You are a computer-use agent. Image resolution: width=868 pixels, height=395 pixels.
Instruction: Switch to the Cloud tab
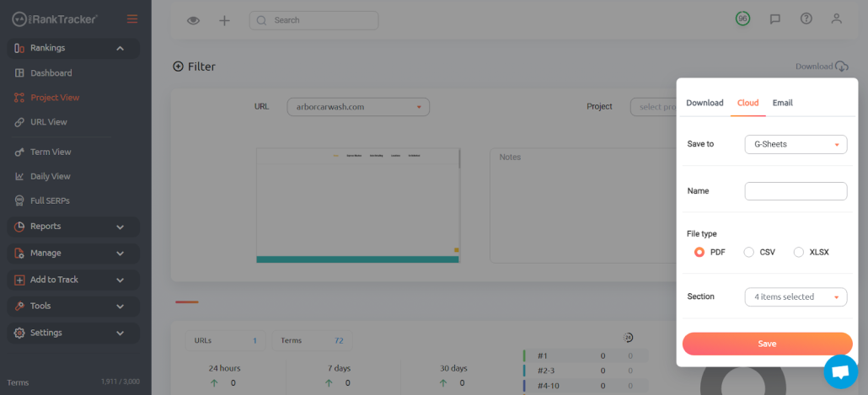click(x=747, y=103)
